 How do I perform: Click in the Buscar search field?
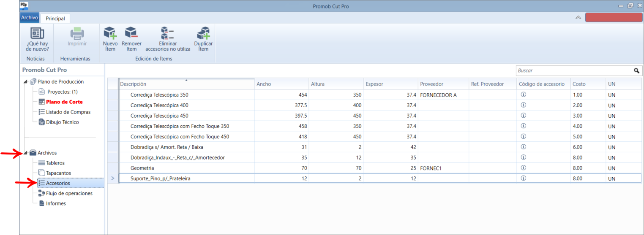point(575,71)
